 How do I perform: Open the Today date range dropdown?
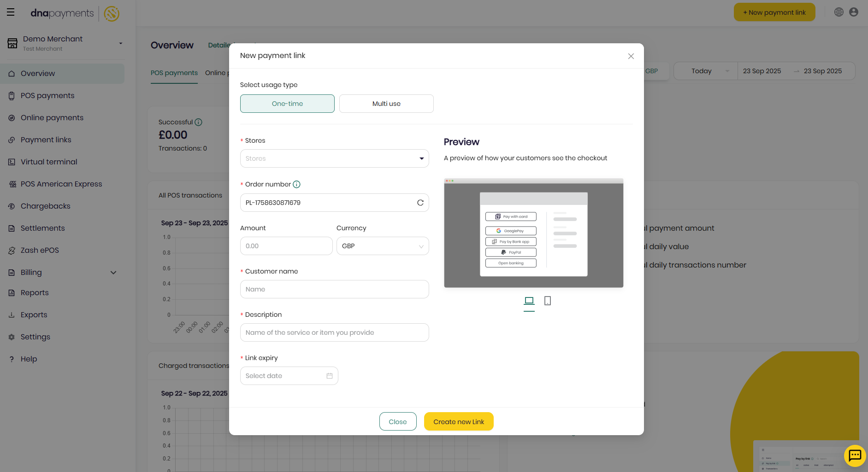pyautogui.click(x=705, y=71)
